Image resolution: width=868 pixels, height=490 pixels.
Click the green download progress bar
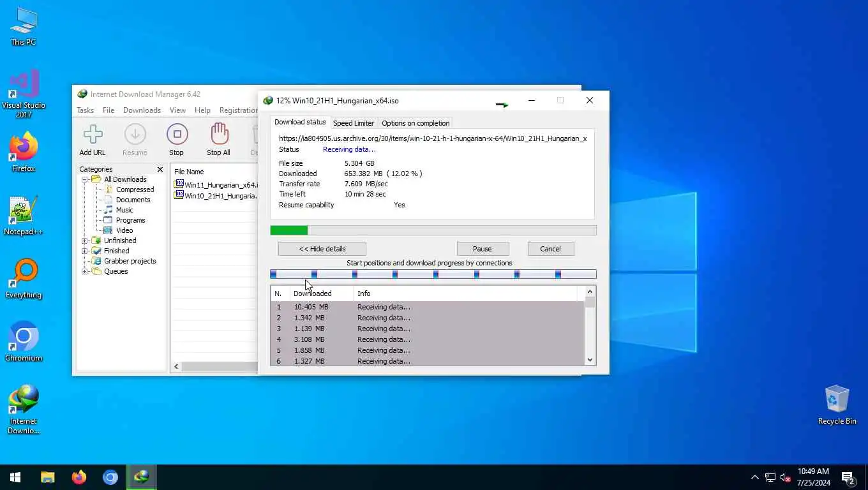[x=433, y=230]
